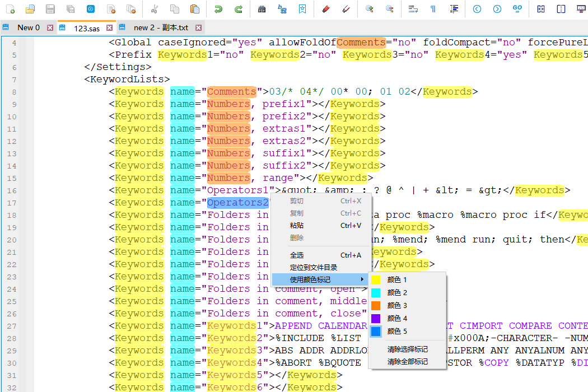The height and width of the screenshot is (392, 588).
Task: Toggle word wrap icon
Action: [x=413, y=9]
